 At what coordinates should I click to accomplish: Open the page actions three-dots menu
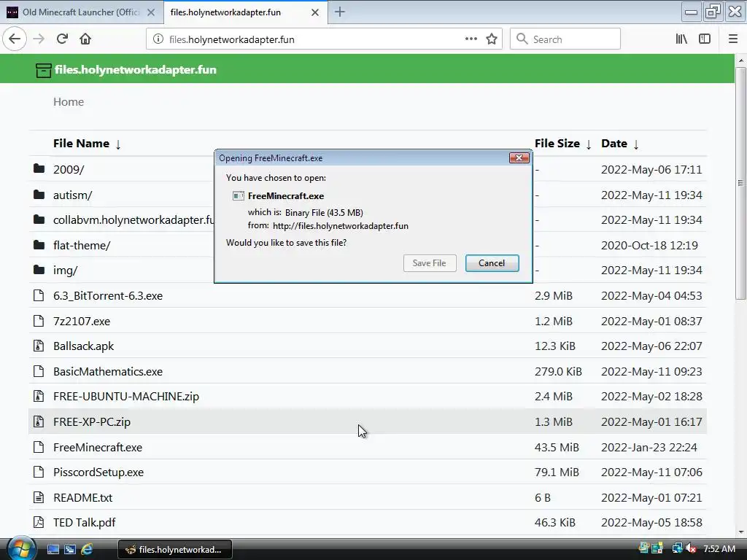(471, 39)
